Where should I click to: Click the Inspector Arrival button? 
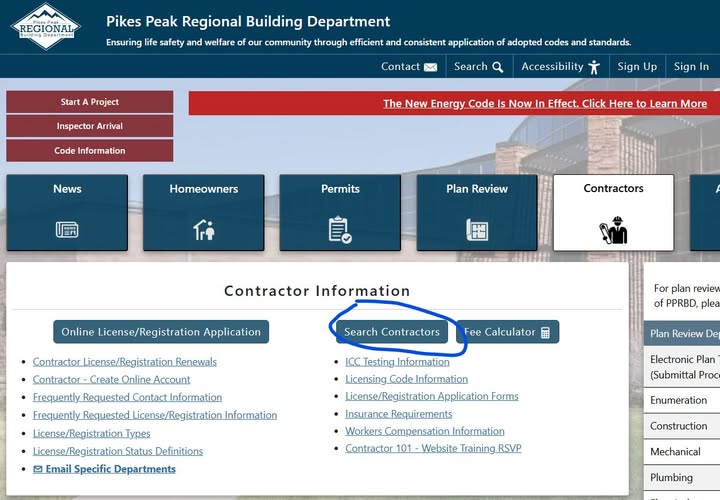click(x=90, y=126)
